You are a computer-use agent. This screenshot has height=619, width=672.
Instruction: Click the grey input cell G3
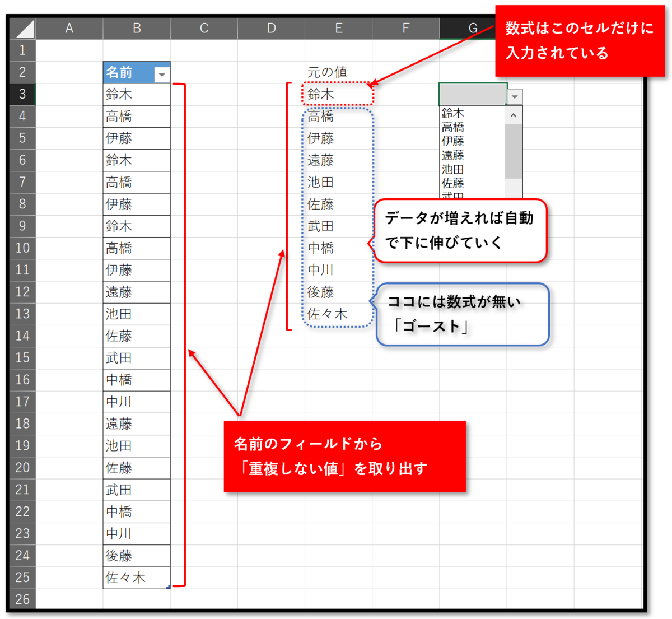(473, 94)
